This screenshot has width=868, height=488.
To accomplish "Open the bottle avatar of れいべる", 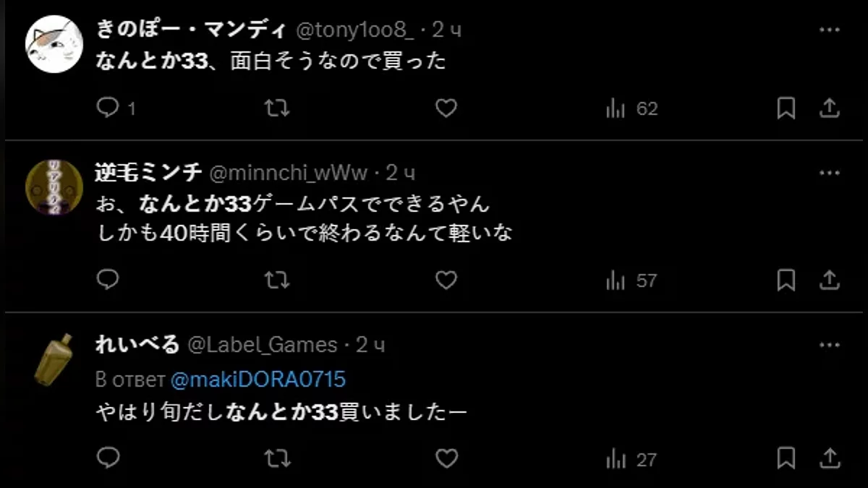I will tap(54, 359).
